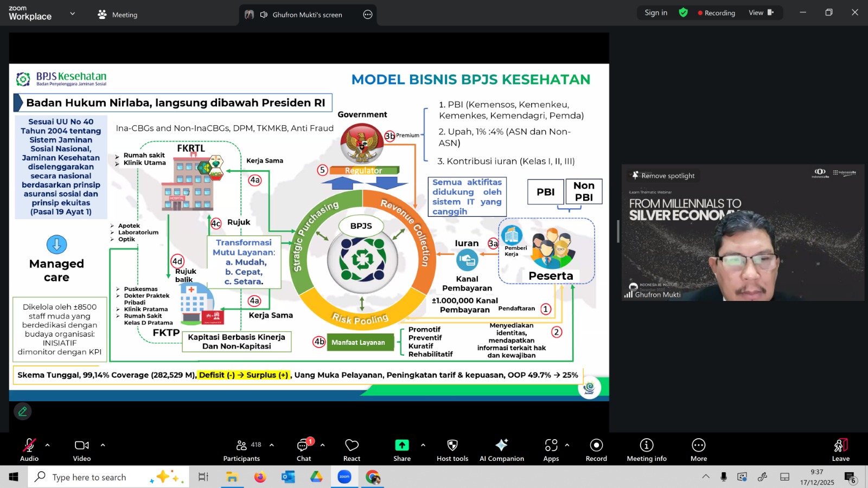Open the More options menu
The image size is (868, 488).
tap(698, 450)
